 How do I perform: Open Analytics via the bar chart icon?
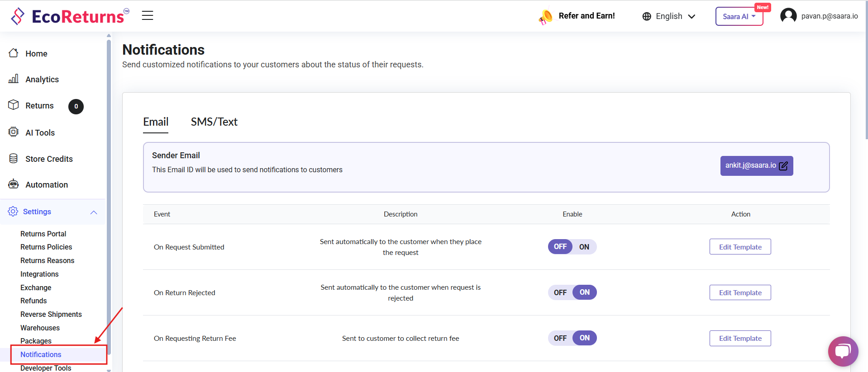click(x=14, y=79)
